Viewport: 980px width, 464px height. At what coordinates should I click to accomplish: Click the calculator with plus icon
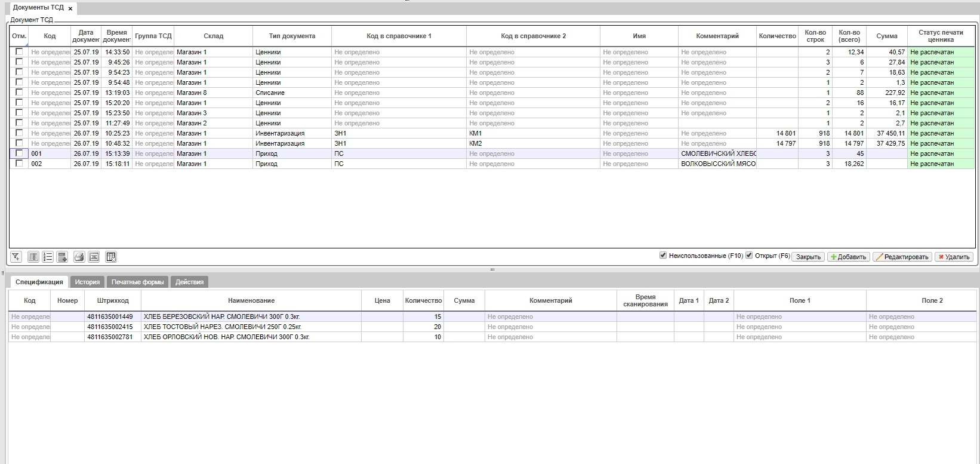[62, 257]
